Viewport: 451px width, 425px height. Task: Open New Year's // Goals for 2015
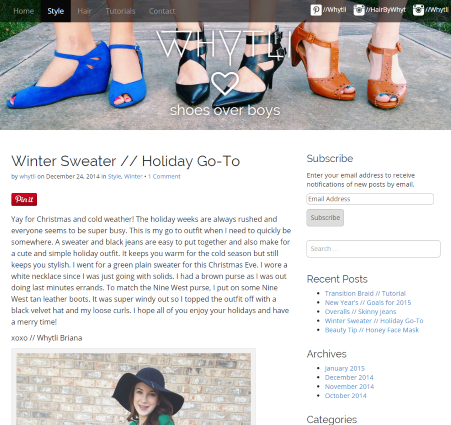pos(368,302)
